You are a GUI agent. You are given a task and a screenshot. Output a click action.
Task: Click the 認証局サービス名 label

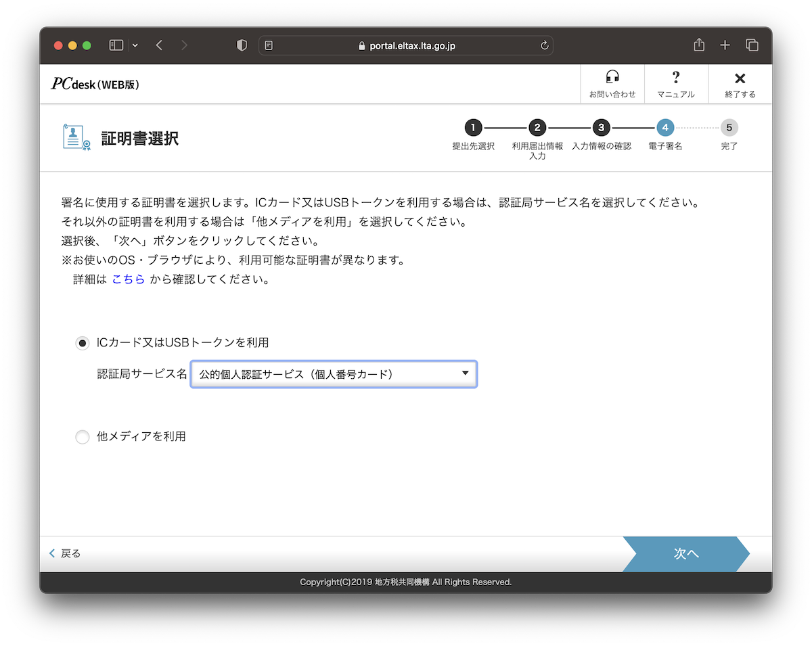142,374
